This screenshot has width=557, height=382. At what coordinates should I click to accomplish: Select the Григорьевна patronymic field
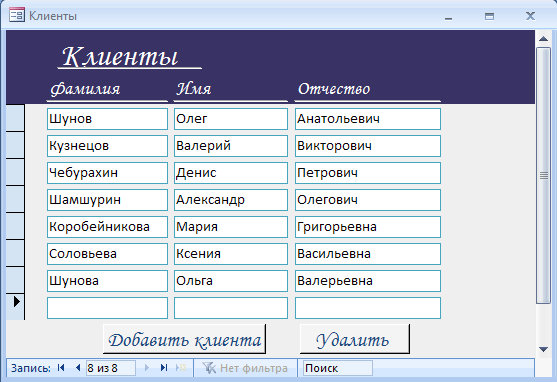coord(368,227)
